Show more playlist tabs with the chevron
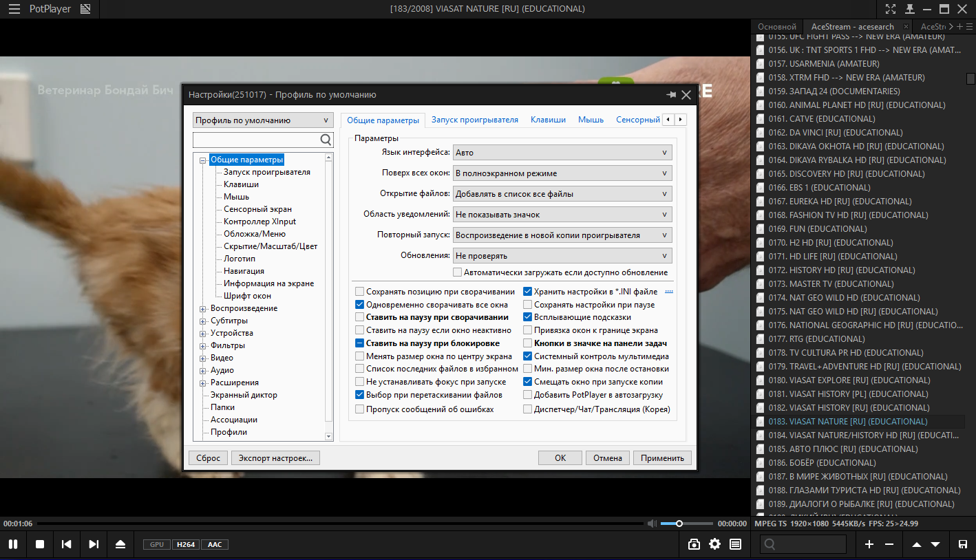976x560 pixels. pos(951,27)
